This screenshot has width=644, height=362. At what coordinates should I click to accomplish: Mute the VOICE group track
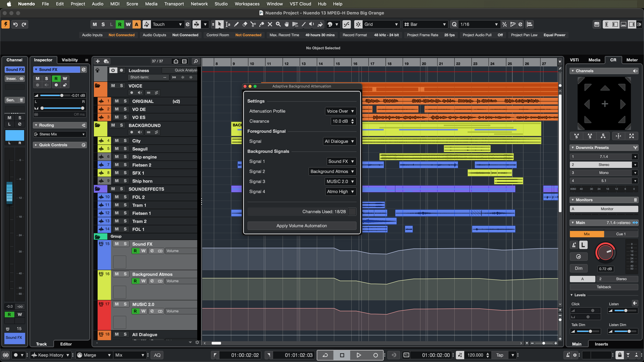click(x=114, y=86)
